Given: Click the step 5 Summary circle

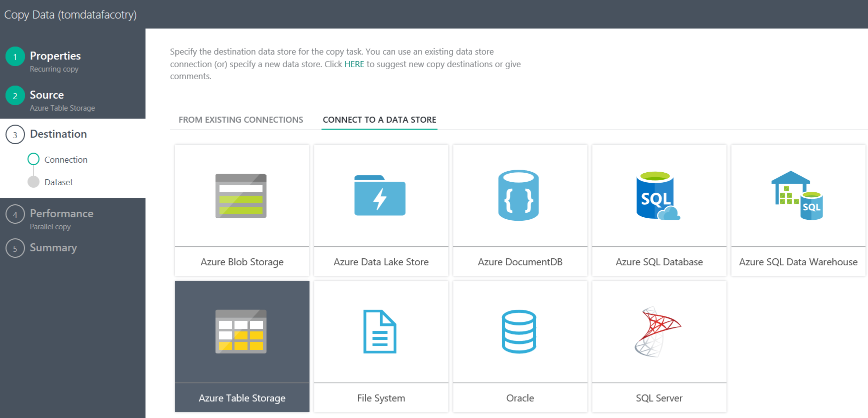Looking at the screenshot, I should coord(15,248).
